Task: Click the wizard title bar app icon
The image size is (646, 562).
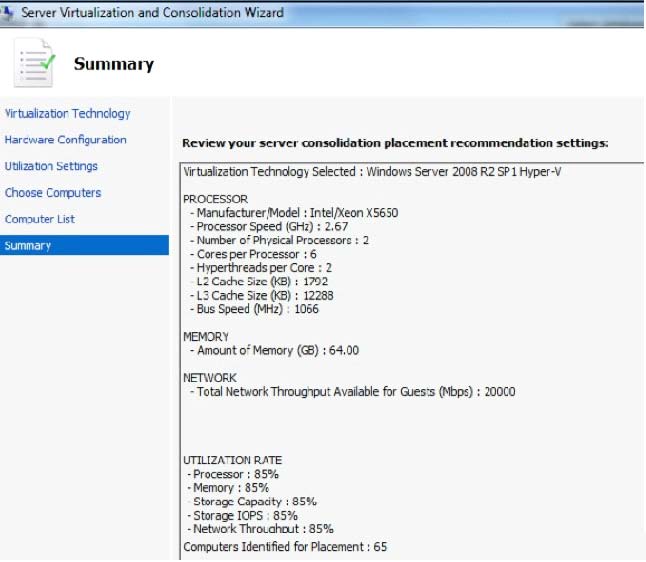Action: point(7,13)
